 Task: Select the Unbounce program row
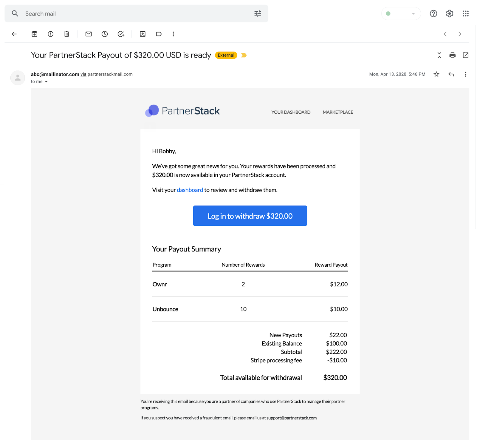pos(250,309)
